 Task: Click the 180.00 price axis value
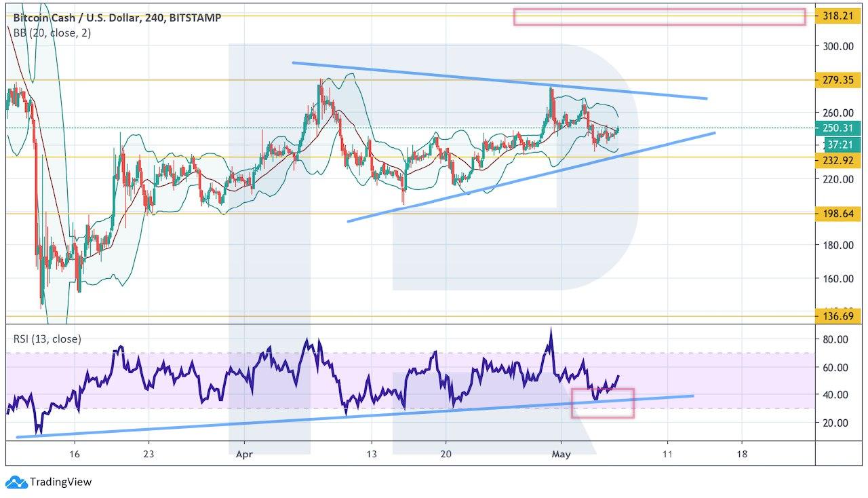[837, 245]
